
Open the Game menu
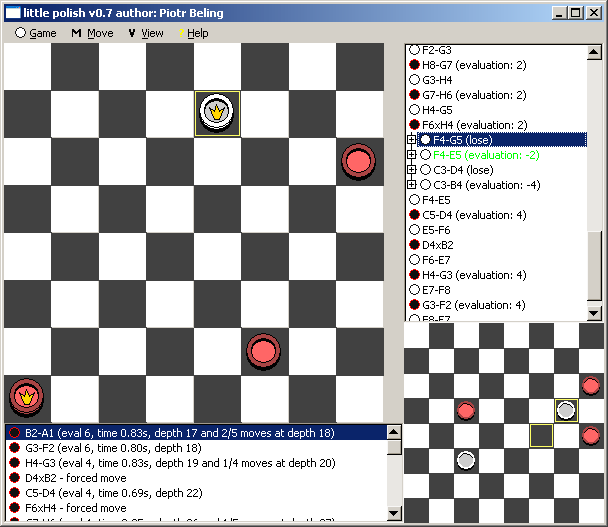click(x=36, y=33)
